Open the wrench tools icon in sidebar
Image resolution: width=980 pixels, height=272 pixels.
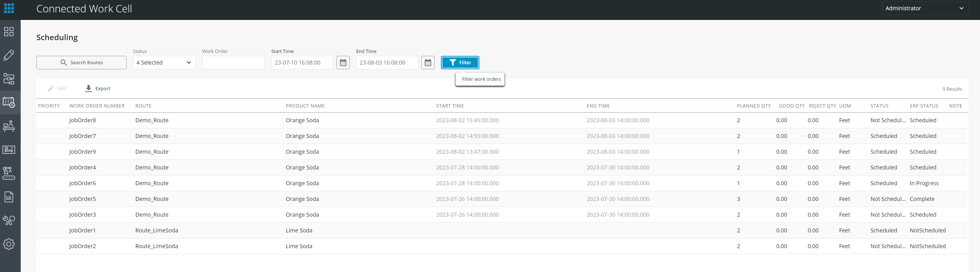(9, 220)
